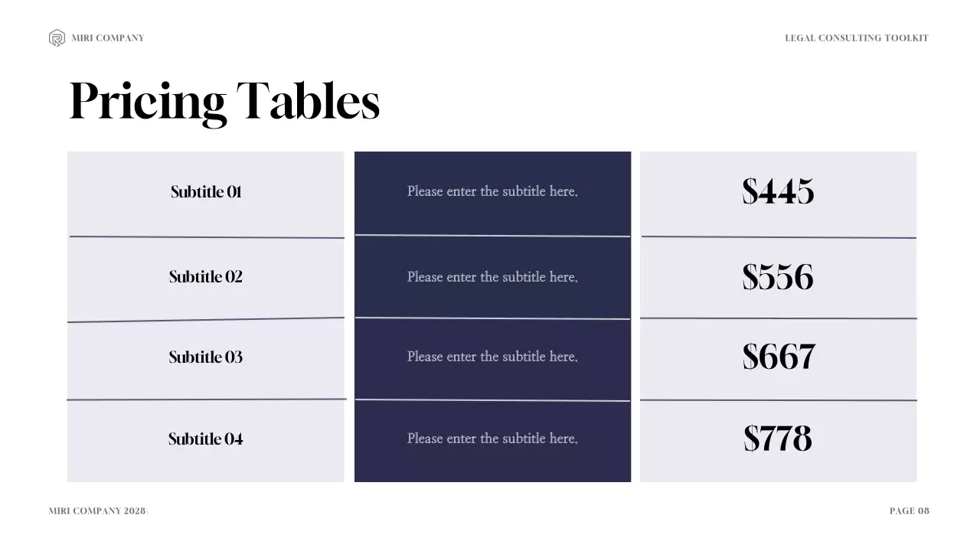Click divider line between Subtitle 01 and 02
This screenshot has height=551, width=980.
click(x=207, y=237)
